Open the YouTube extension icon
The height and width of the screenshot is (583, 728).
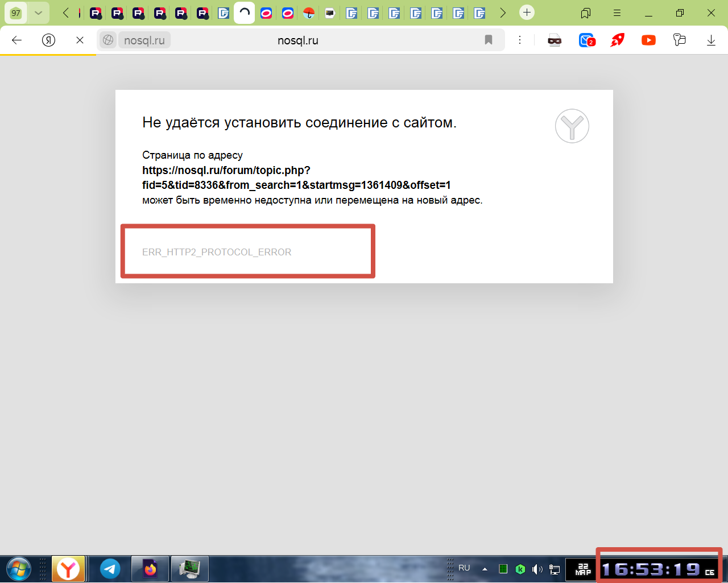[648, 40]
